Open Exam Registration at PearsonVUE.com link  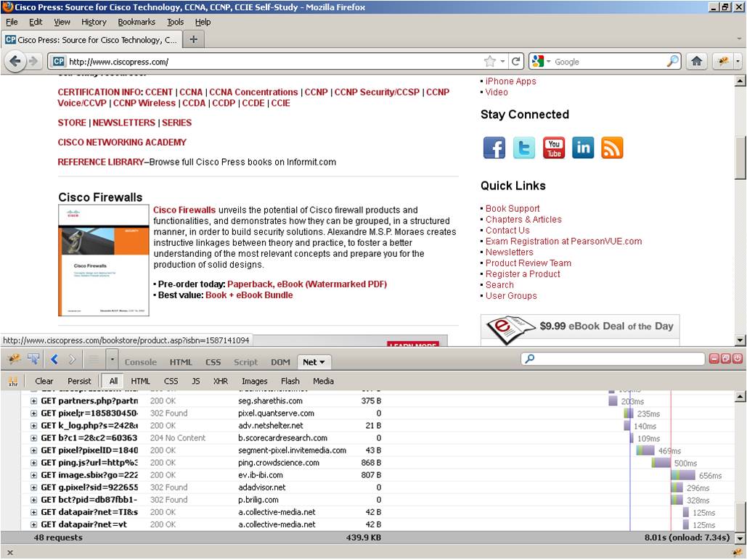pos(563,242)
